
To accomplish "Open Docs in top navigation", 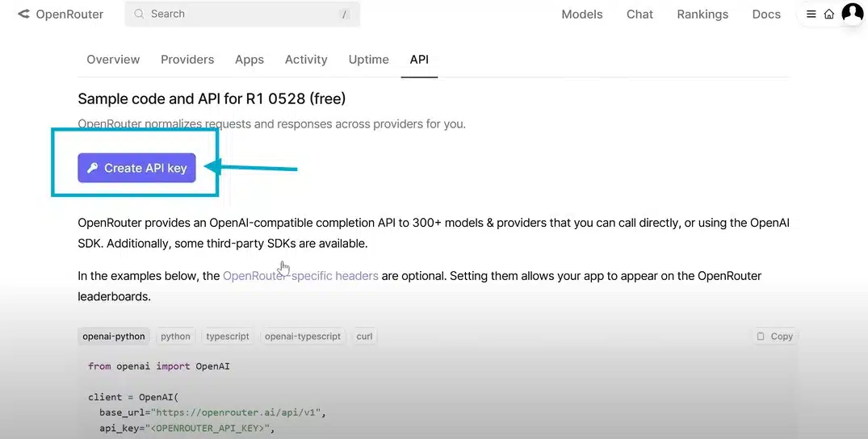I will point(766,15).
